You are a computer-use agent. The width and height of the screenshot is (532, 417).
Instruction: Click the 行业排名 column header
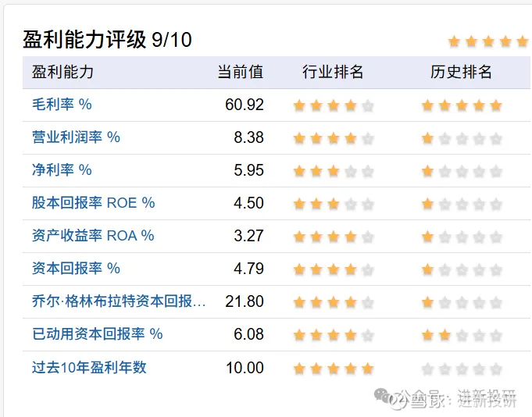(333, 73)
